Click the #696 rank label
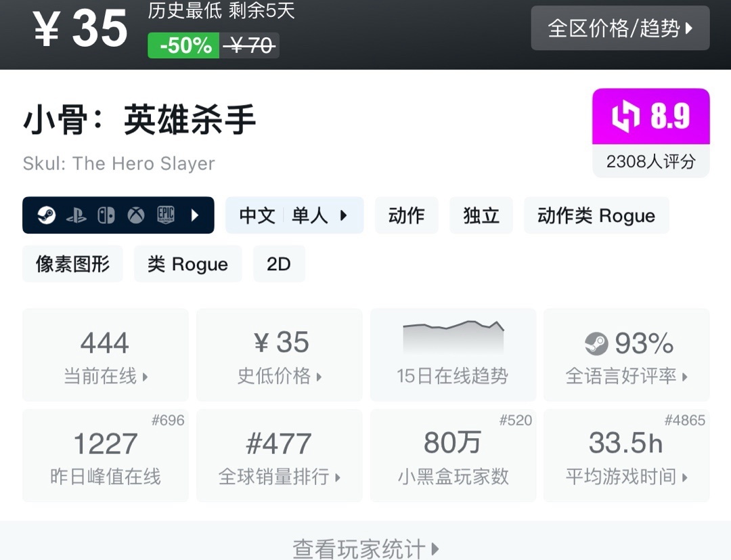The height and width of the screenshot is (560, 731). coord(168,420)
